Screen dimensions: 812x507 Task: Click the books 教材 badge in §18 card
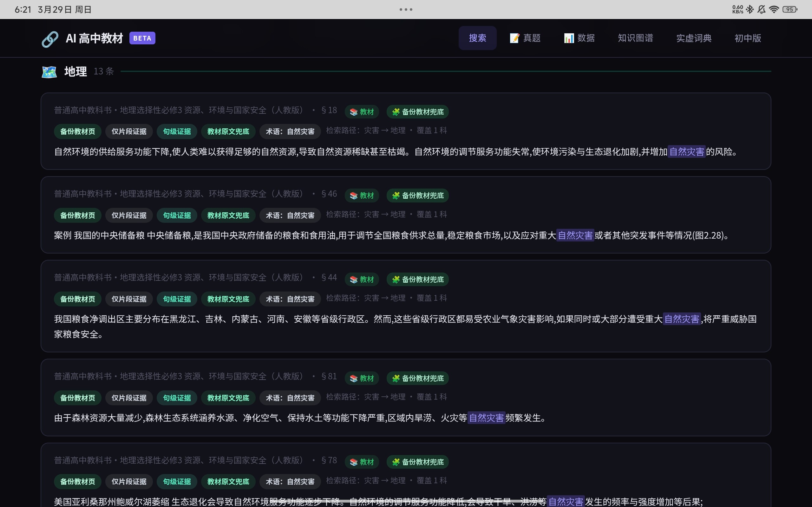362,112
